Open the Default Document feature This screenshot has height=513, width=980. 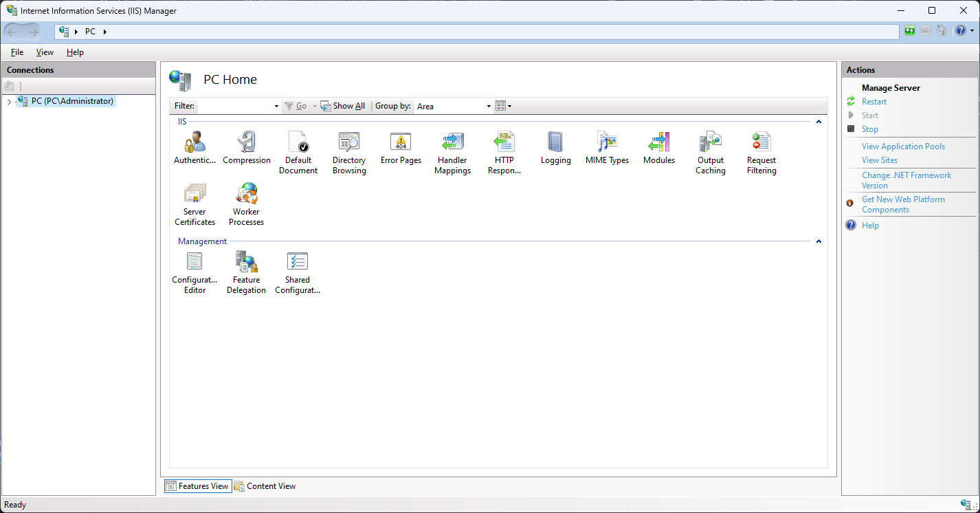click(298, 153)
